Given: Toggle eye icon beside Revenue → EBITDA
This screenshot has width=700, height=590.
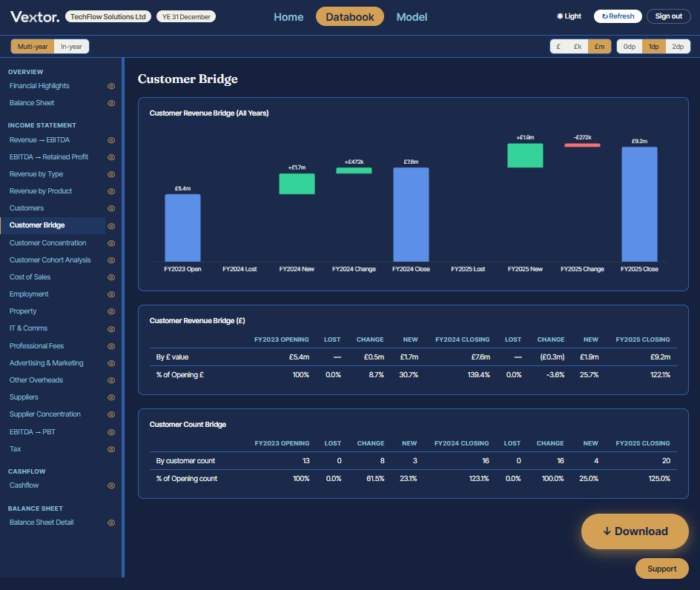Looking at the screenshot, I should click(x=112, y=140).
